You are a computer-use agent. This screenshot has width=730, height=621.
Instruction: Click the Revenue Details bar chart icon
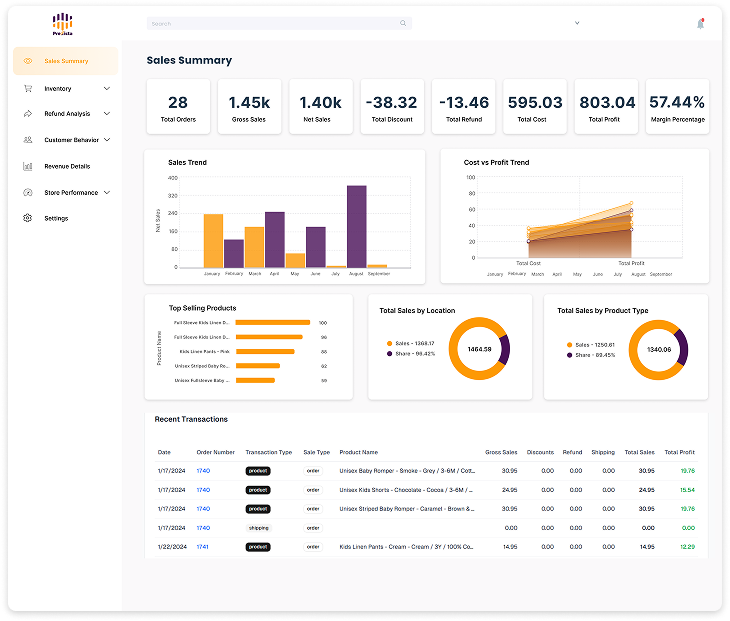pos(28,166)
